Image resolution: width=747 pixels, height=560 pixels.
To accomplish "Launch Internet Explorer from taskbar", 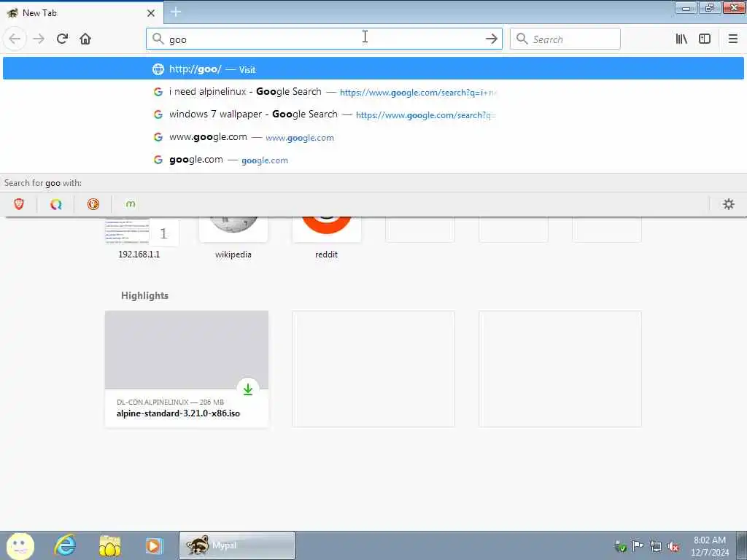I will coord(65,545).
